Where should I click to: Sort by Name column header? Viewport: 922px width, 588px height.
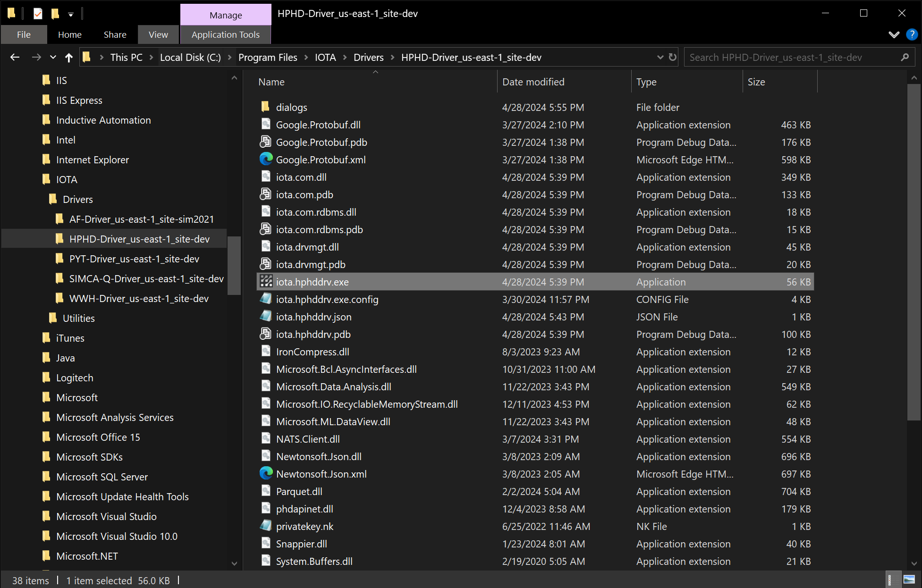coord(376,82)
